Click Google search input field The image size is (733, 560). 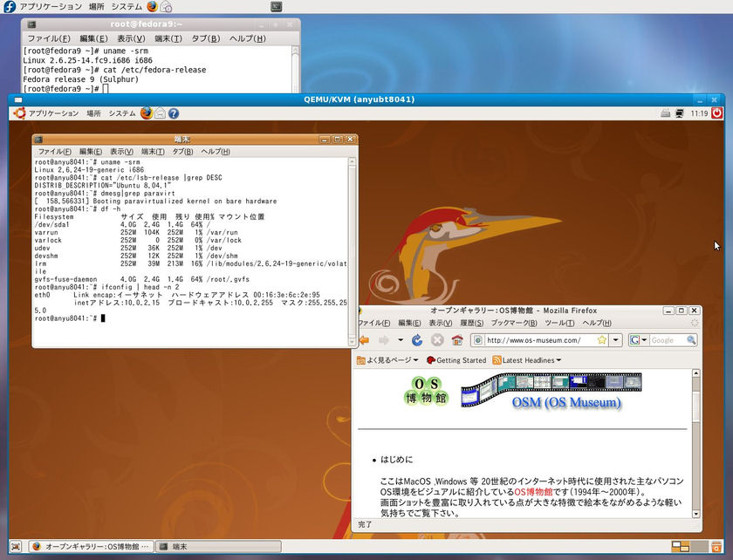coord(667,340)
